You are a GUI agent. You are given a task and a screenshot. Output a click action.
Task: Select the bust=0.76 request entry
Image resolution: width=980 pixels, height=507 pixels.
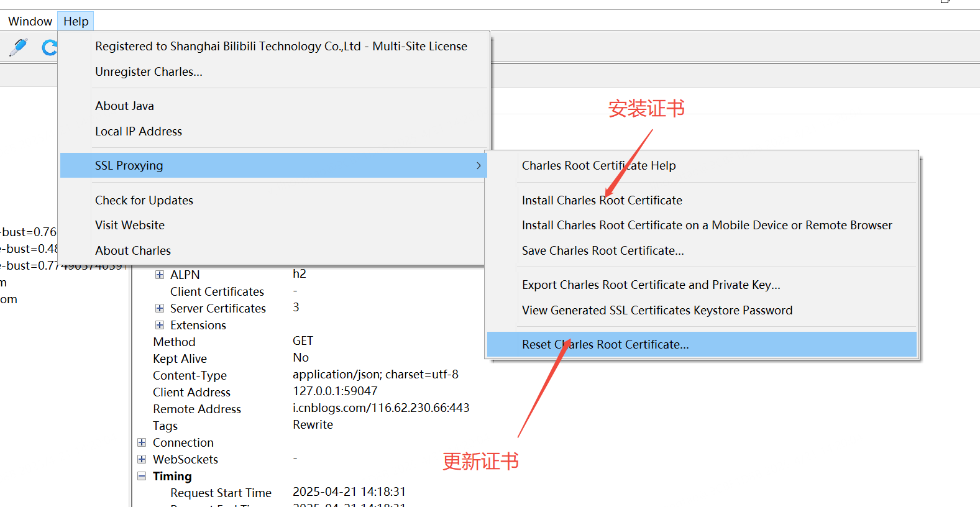(28, 232)
